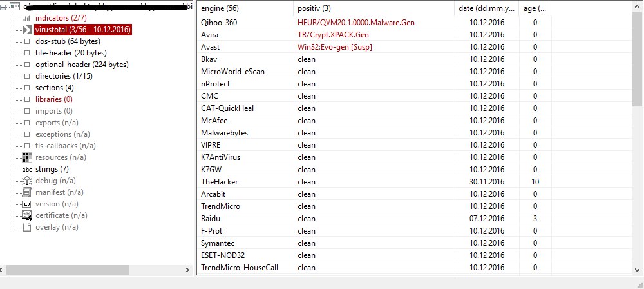Click the debug bug icon
The width and height of the screenshot is (644, 289).
[x=26, y=181]
